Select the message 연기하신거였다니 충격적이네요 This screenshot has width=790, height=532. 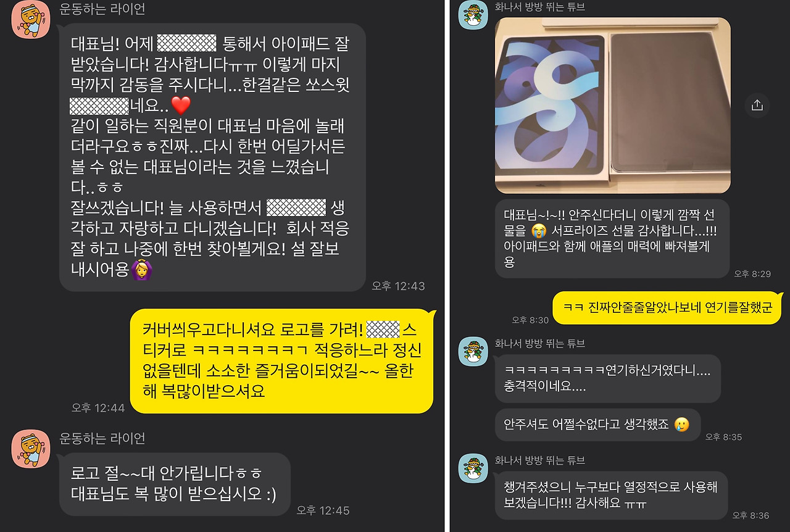tap(608, 378)
